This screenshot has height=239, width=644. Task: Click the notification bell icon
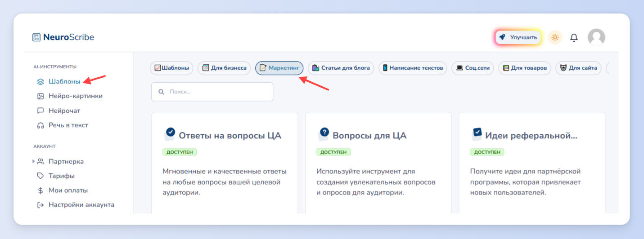coord(574,38)
